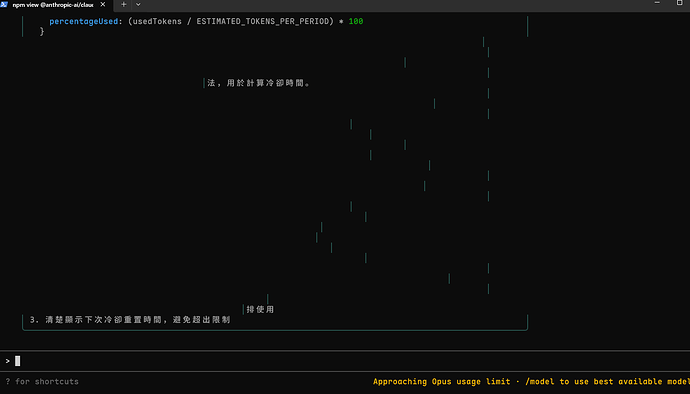Close the npm view terminal tab

pos(103,4)
